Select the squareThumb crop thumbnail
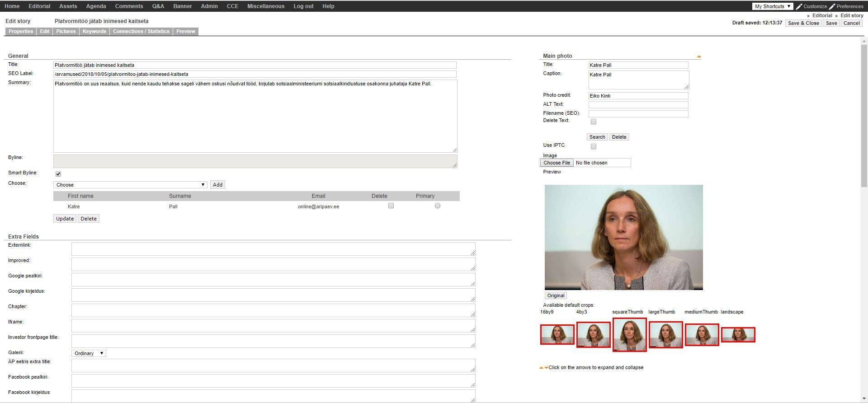The width and height of the screenshot is (868, 403). [x=629, y=335]
